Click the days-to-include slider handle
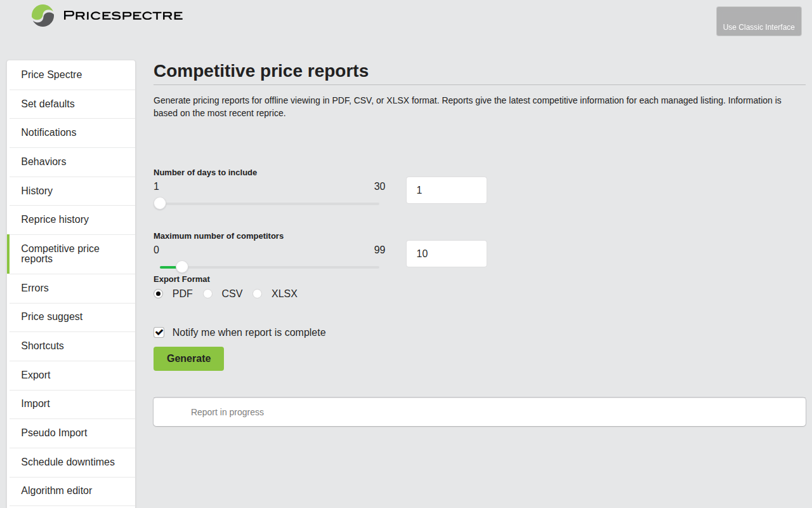 click(159, 203)
